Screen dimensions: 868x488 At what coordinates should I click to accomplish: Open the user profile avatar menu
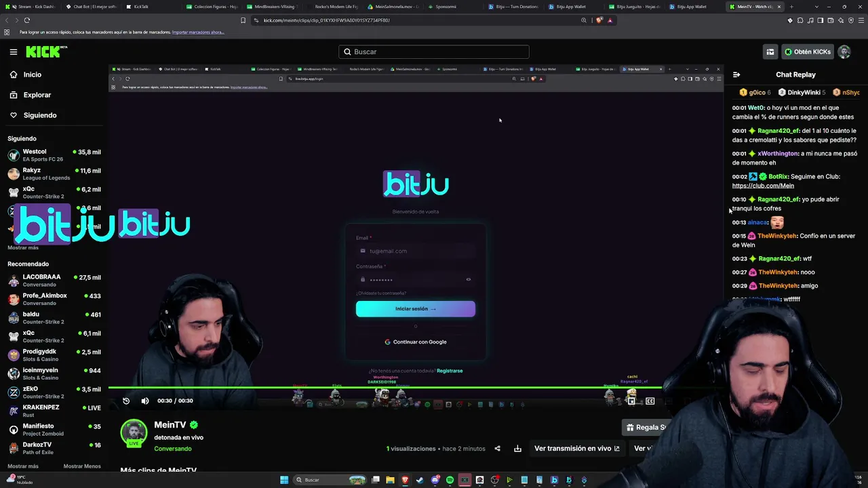[x=844, y=52]
